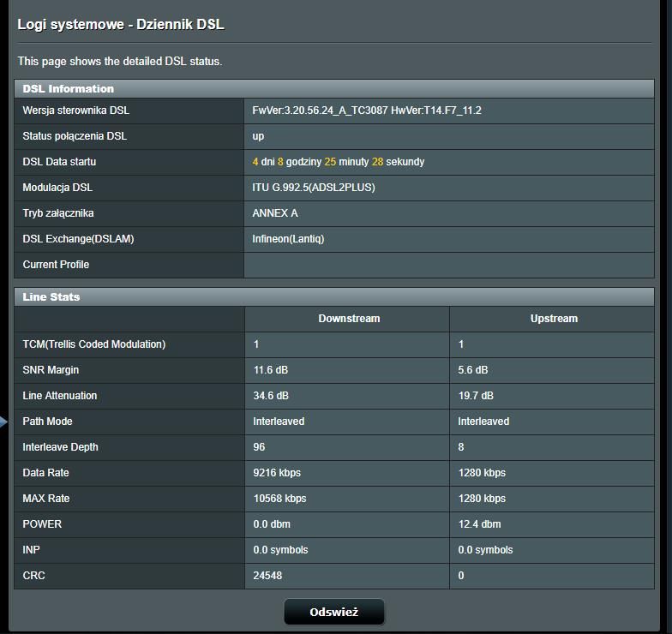Viewport: 672px width, 634px height.
Task: Click the Line Stats section header
Action: [51, 296]
